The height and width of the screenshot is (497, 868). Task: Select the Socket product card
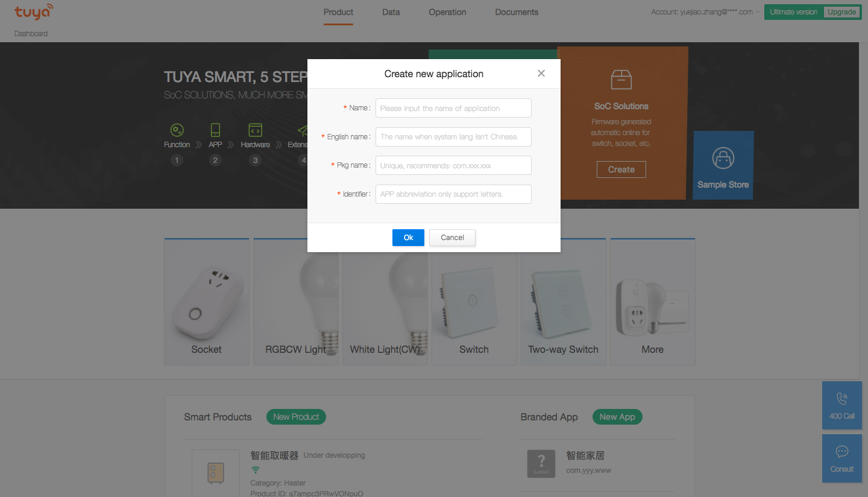click(207, 302)
